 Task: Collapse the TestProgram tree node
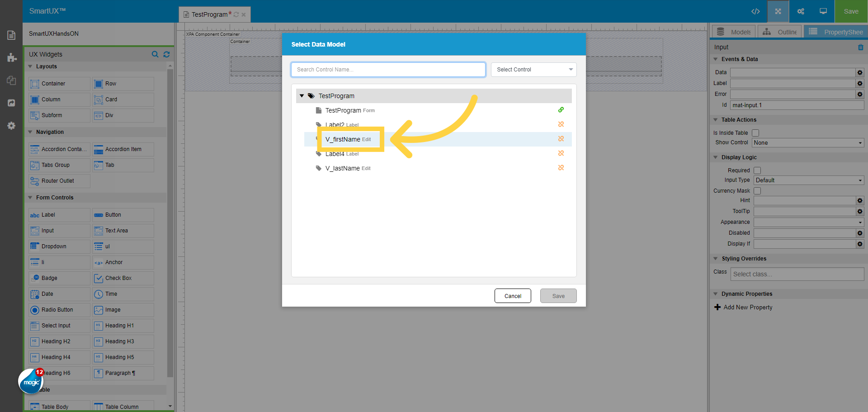click(302, 96)
